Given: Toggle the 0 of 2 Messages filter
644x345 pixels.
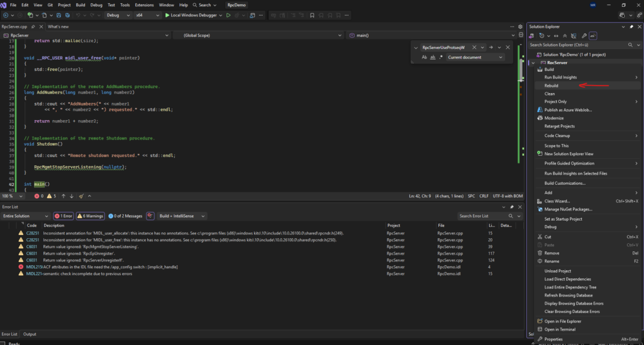Looking at the screenshot, I should [x=125, y=216].
